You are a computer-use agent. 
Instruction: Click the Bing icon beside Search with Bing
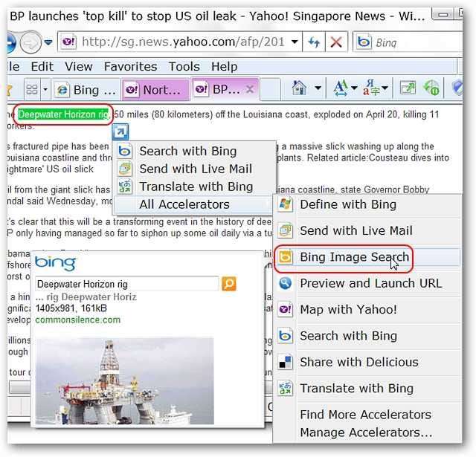point(125,151)
